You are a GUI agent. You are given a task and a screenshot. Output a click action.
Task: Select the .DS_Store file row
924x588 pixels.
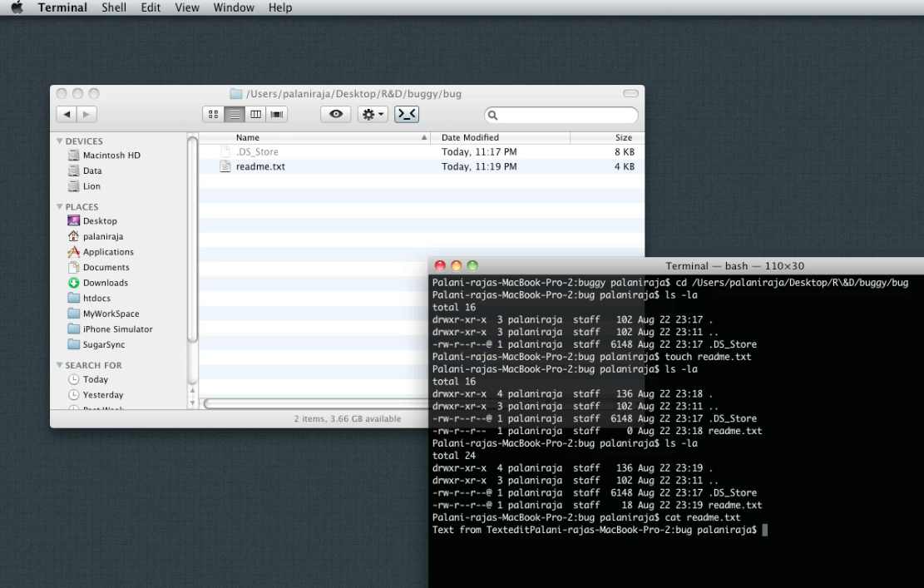[422, 151]
